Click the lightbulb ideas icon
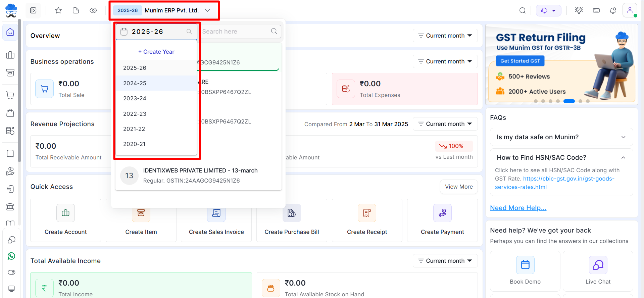 tap(579, 10)
